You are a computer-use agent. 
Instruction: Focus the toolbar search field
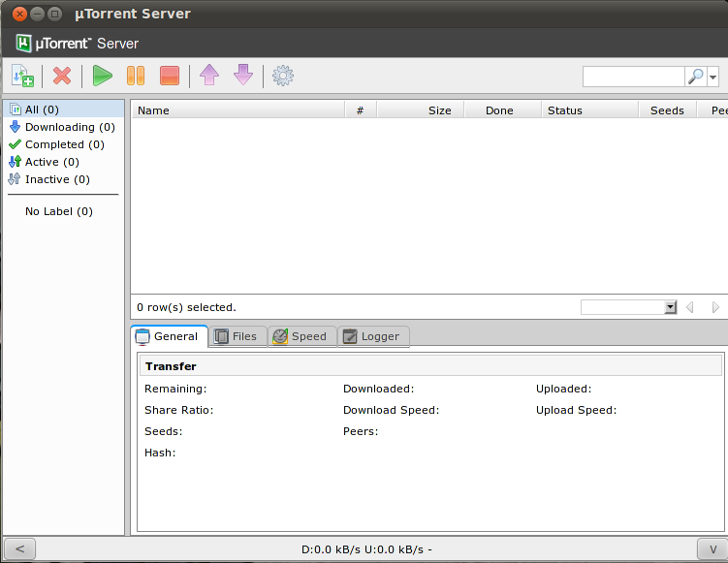[633, 77]
